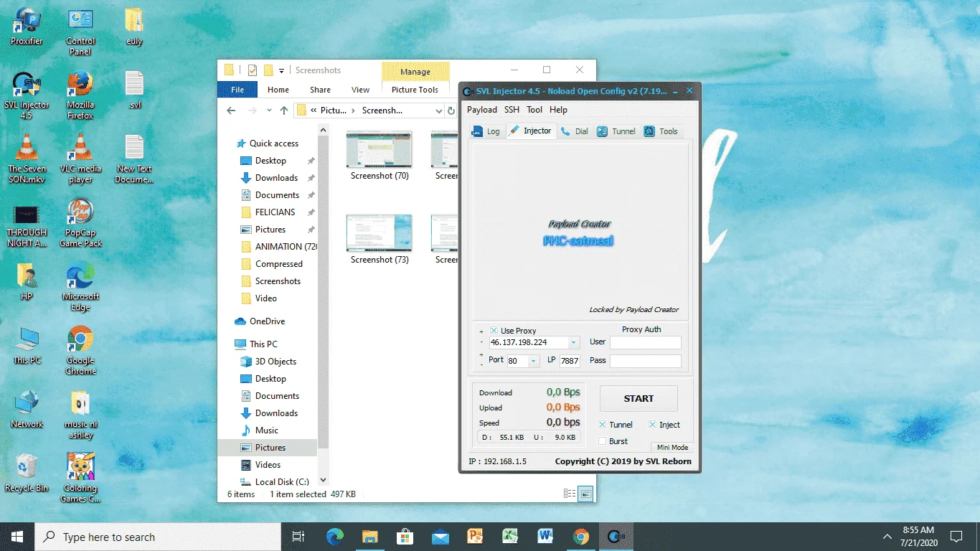Switch to the Dial tab
Image resolution: width=980 pixels, height=551 pixels.
pyautogui.click(x=574, y=131)
